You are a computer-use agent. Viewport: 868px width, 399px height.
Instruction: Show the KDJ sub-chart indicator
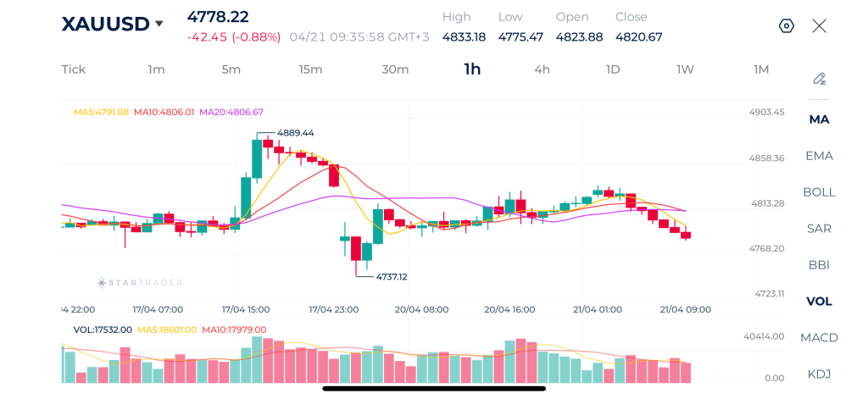pos(819,374)
